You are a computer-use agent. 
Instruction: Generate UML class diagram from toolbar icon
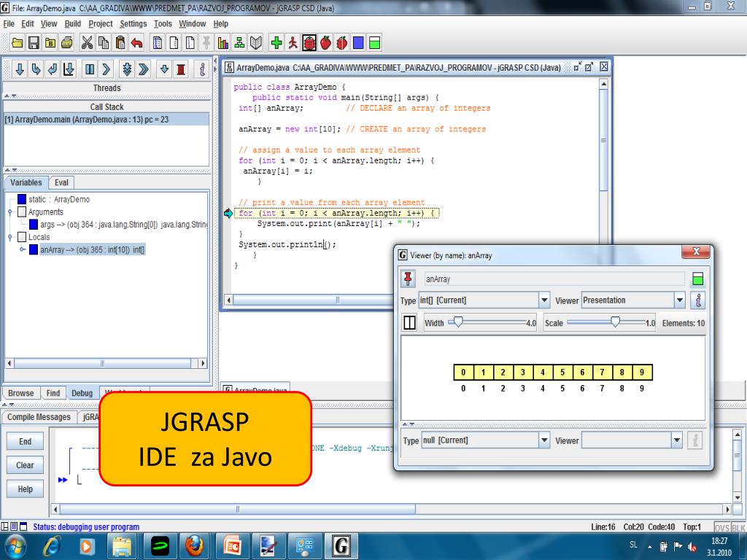[239, 43]
